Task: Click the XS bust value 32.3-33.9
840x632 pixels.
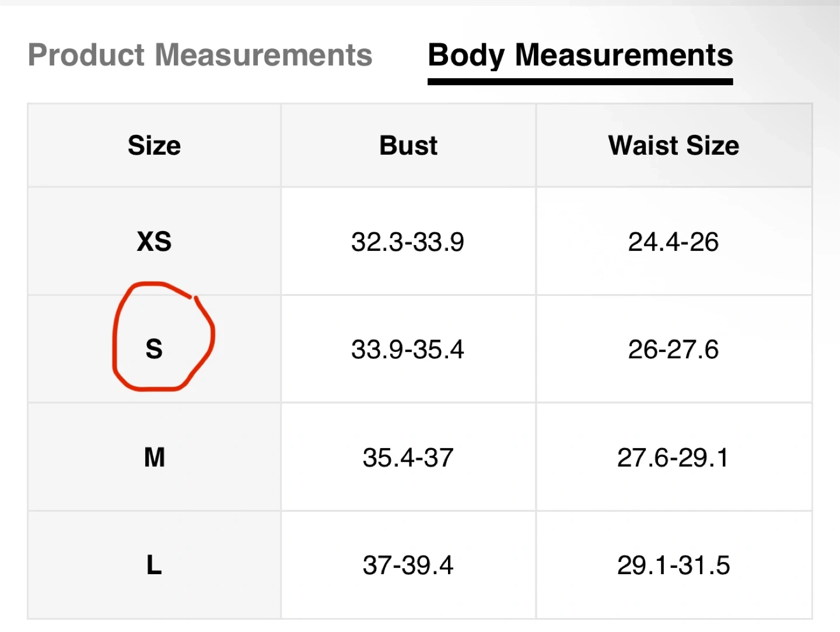Action: [x=407, y=242]
